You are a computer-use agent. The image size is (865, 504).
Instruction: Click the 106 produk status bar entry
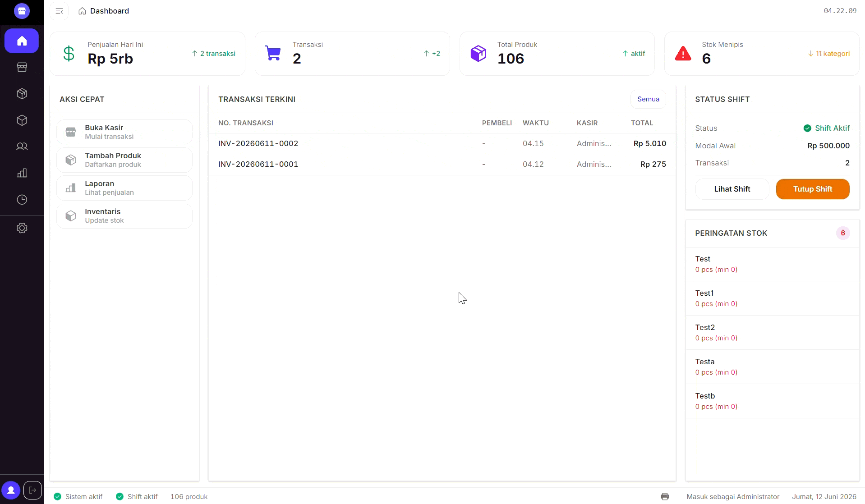click(x=189, y=496)
